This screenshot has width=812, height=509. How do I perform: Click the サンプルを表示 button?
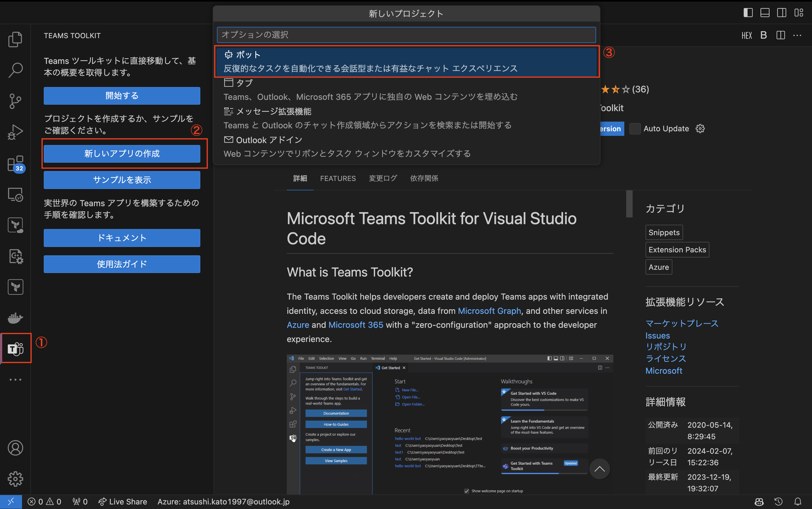(122, 180)
